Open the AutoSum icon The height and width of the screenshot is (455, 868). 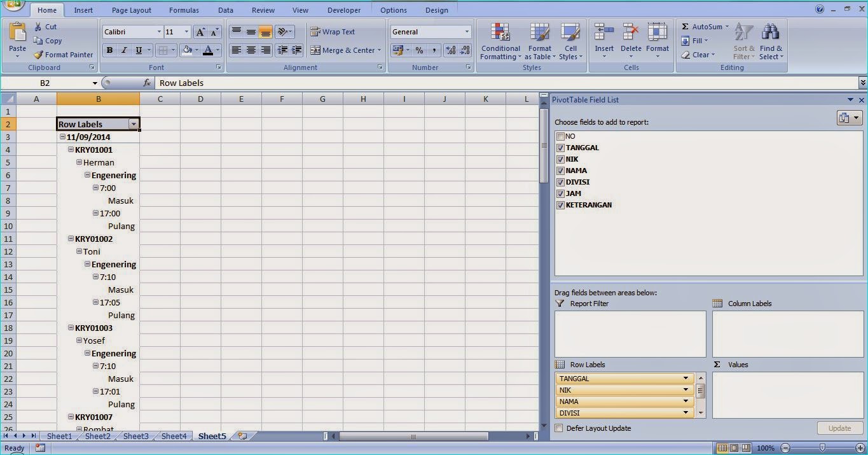[x=702, y=27]
